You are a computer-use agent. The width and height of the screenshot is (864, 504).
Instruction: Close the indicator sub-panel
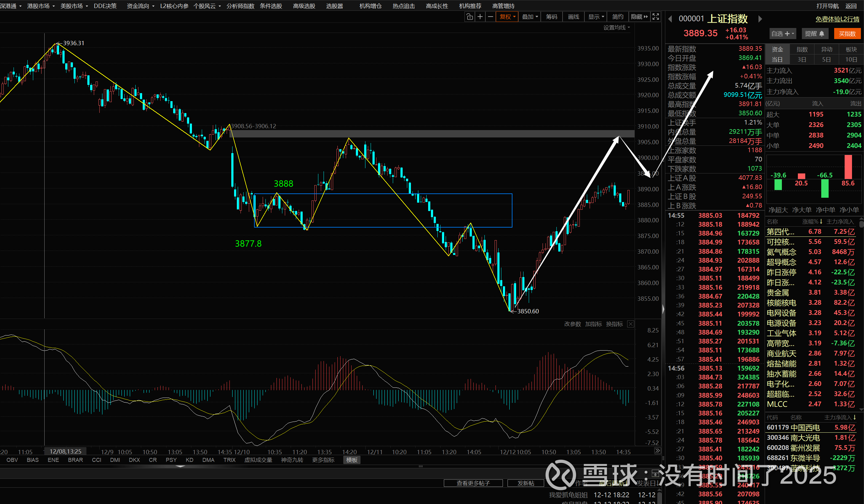[631, 324]
